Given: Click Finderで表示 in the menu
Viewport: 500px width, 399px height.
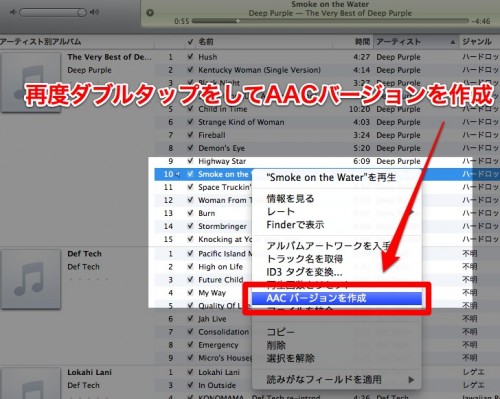Looking at the screenshot, I should pyautogui.click(x=295, y=225).
